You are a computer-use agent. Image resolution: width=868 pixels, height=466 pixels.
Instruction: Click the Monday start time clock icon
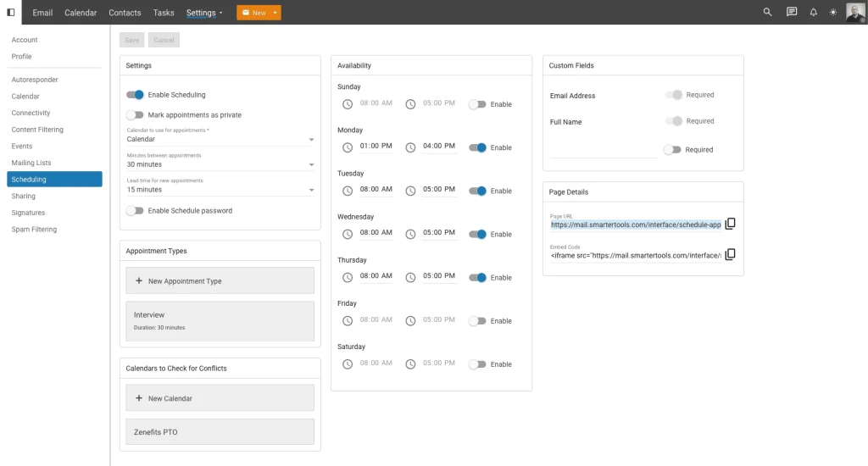click(347, 147)
